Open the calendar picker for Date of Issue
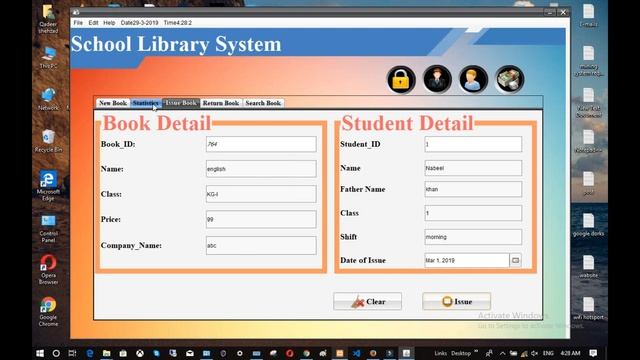Screen dimensions: 640x360 pyautogui.click(x=516, y=260)
